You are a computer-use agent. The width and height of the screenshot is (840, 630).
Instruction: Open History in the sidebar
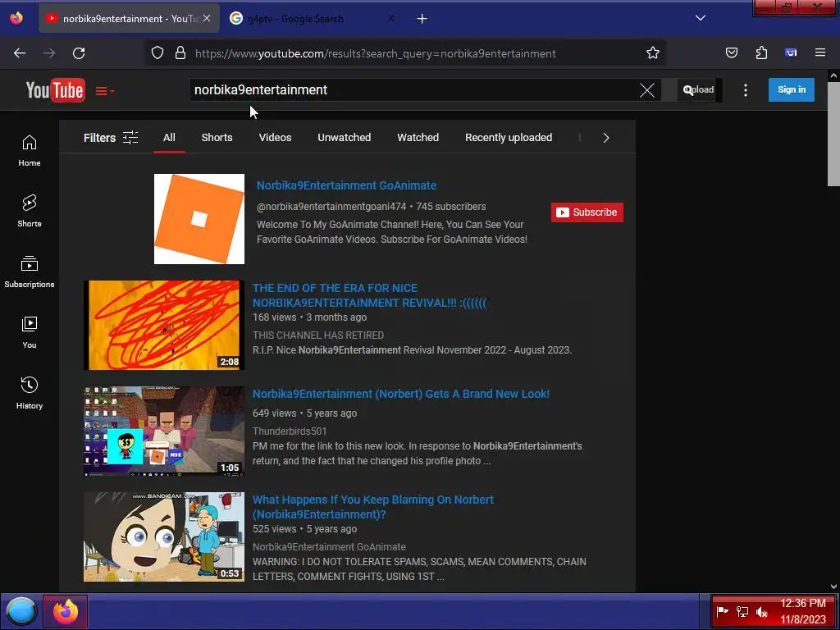(x=30, y=393)
